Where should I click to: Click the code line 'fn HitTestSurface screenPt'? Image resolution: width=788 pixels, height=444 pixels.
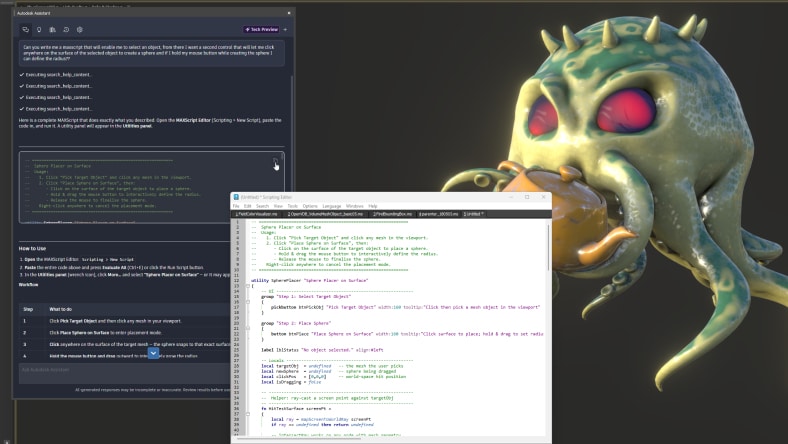coord(296,409)
